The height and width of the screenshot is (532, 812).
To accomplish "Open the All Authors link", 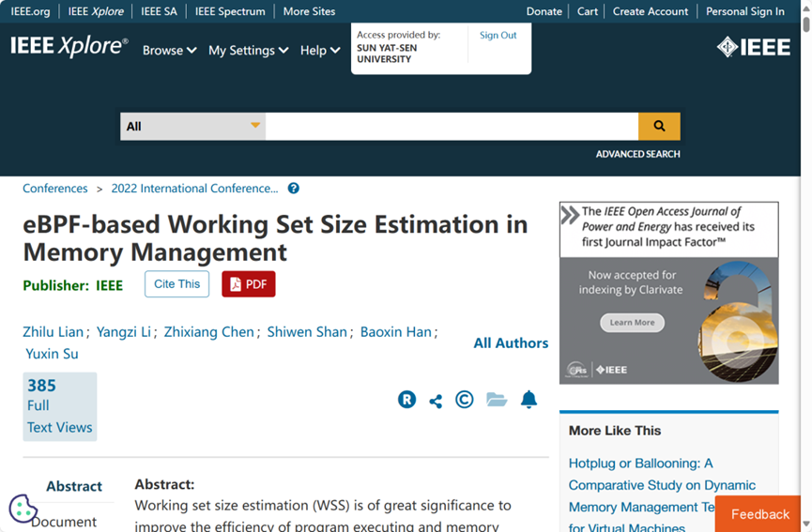I will click(511, 343).
